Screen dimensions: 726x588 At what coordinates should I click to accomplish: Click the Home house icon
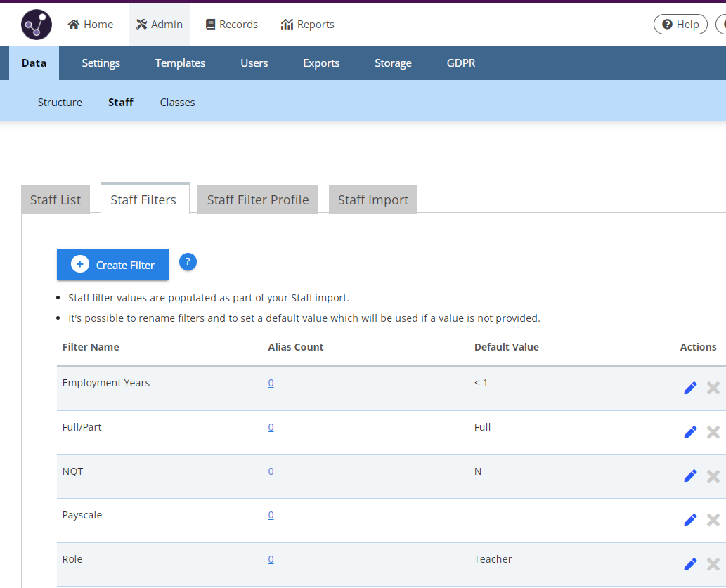click(x=73, y=24)
